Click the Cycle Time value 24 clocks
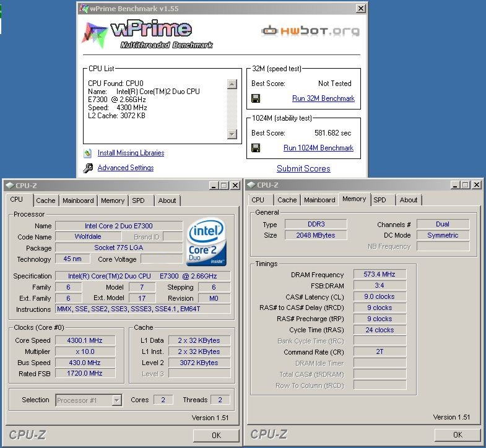This screenshot has height=448, width=486. click(380, 330)
